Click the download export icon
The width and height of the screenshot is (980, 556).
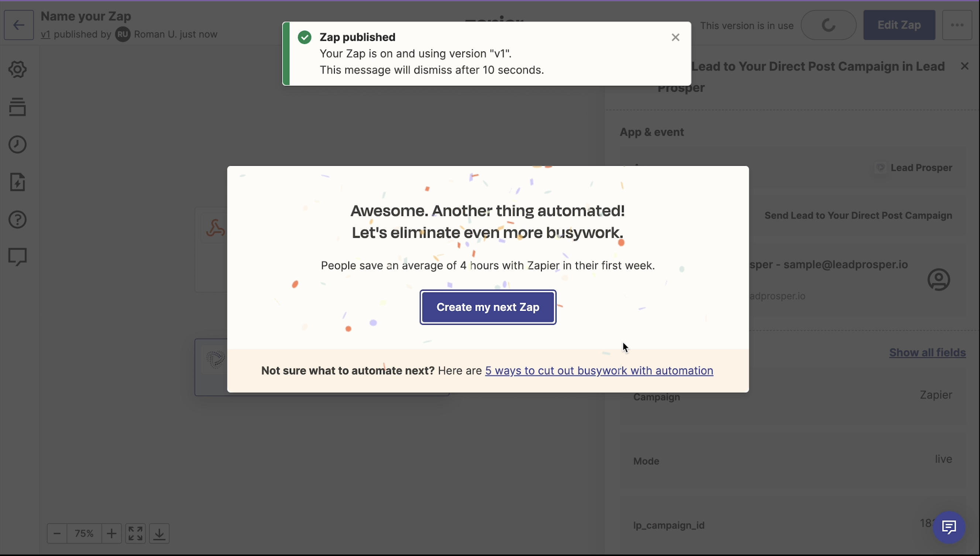159,533
